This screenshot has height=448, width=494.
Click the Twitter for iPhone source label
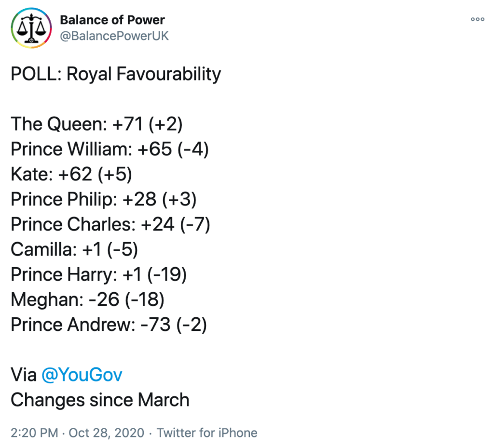207,433
